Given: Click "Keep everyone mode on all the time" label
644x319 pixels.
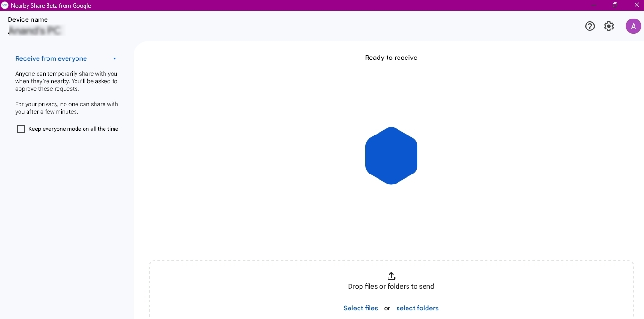Looking at the screenshot, I should pyautogui.click(x=74, y=129).
